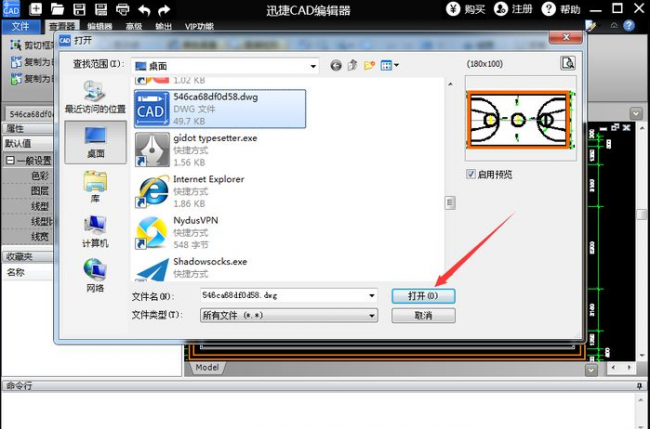Screen dimensions: 650x429
Task: Switch to the 查看器 ribbon tab
Action: pos(62,27)
